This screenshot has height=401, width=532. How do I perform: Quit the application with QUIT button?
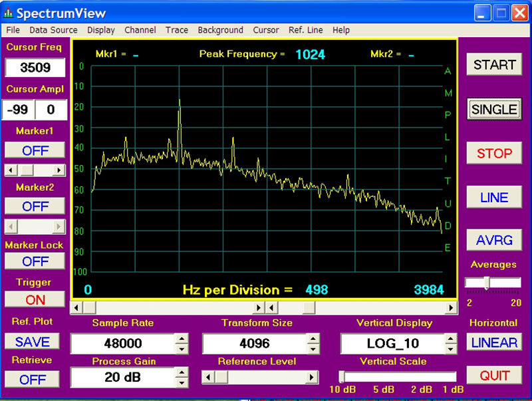tap(494, 376)
